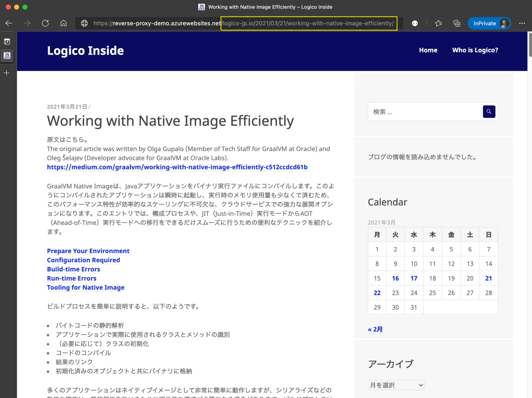532x398 pixels.
Task: Click the tracking prevention icon in address bar
Action: (x=415, y=23)
